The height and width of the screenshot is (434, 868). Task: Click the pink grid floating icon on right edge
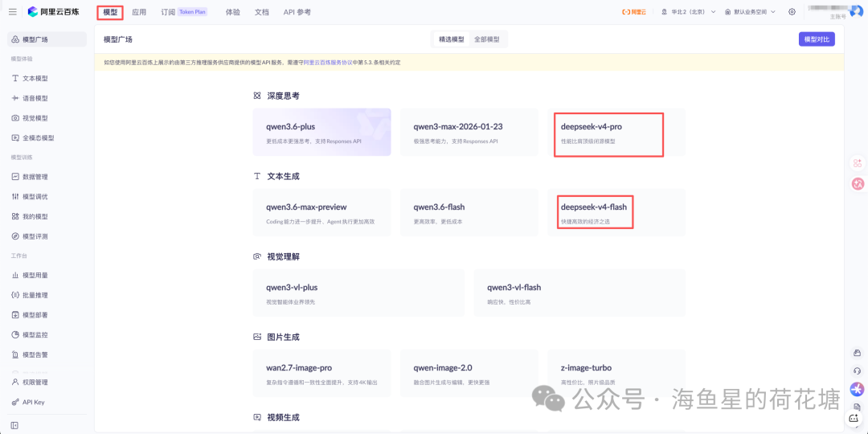(x=858, y=162)
